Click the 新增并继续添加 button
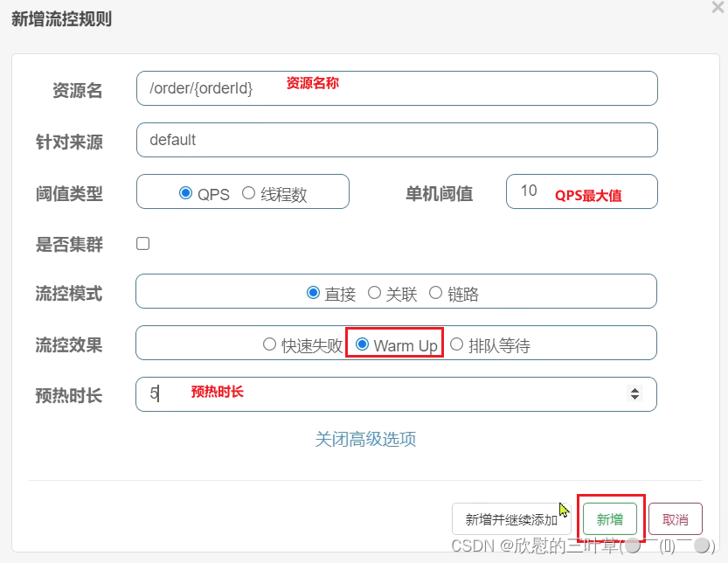 [511, 518]
